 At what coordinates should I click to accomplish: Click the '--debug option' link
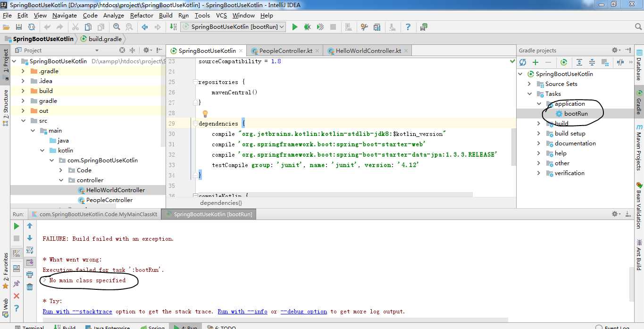304,312
